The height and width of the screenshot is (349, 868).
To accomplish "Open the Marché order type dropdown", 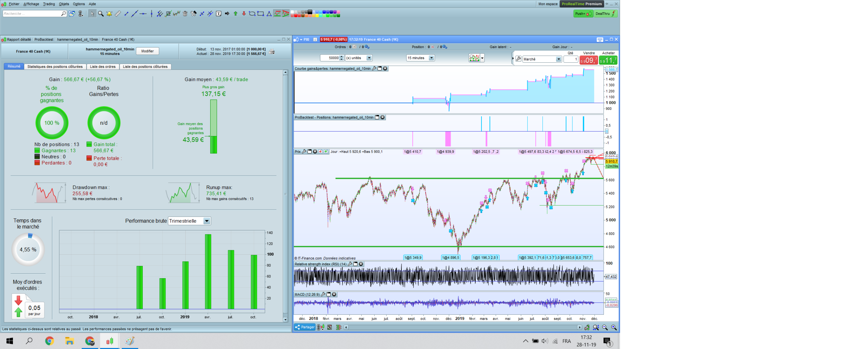I will 542,59.
